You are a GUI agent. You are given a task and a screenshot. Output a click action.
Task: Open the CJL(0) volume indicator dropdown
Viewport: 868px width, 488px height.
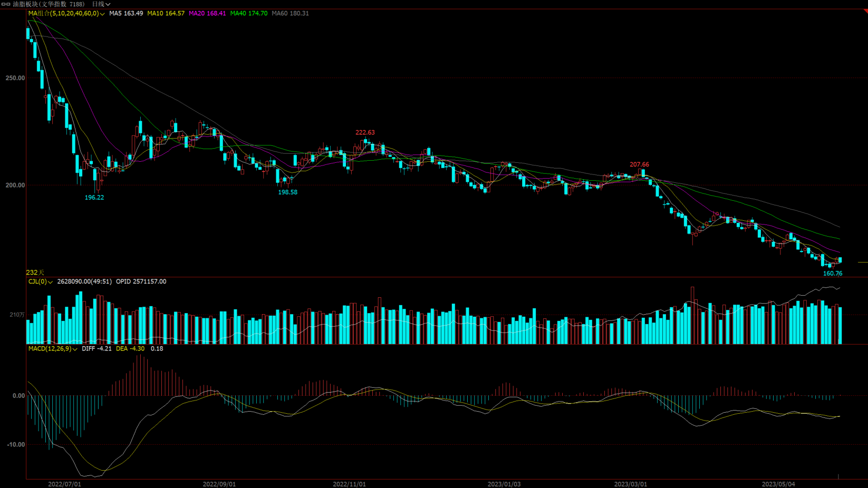41,281
